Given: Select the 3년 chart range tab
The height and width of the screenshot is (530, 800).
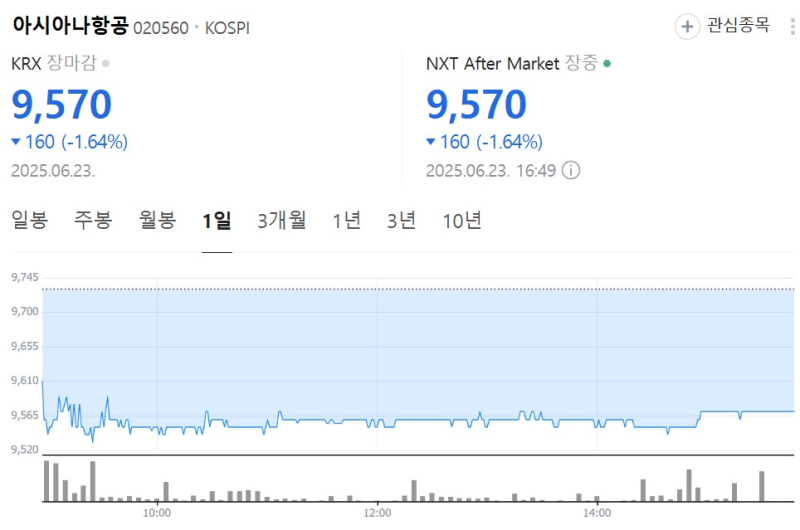Looking at the screenshot, I should click(401, 220).
